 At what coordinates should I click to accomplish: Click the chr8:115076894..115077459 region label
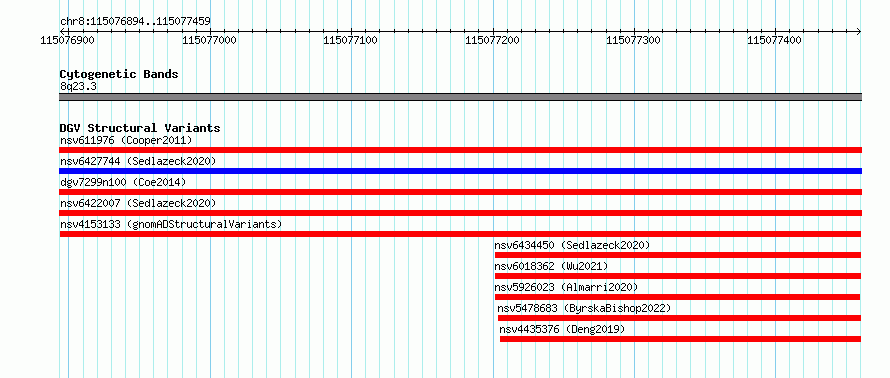pyautogui.click(x=135, y=22)
